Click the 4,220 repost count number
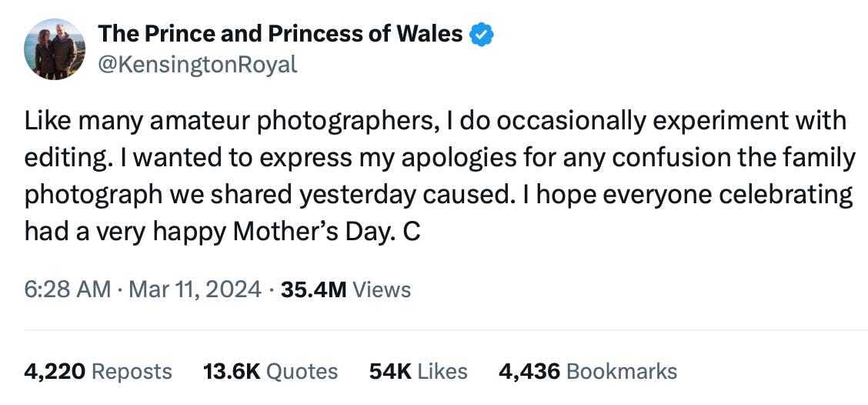Image resolution: width=868 pixels, height=405 pixels. 54,371
